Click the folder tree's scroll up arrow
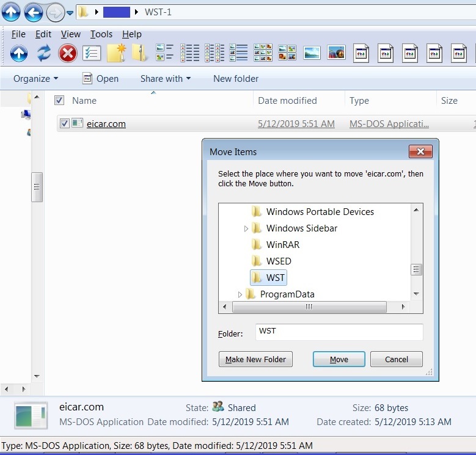476x455 pixels. point(416,210)
